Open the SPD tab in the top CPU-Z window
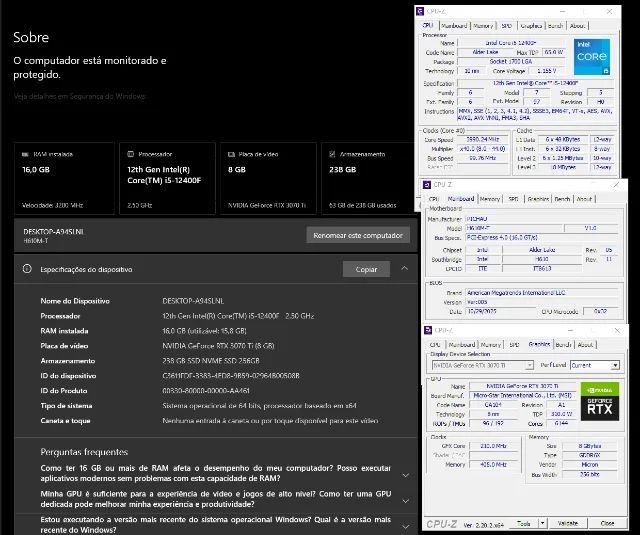Viewport: 640px width, 535px height. 507,26
